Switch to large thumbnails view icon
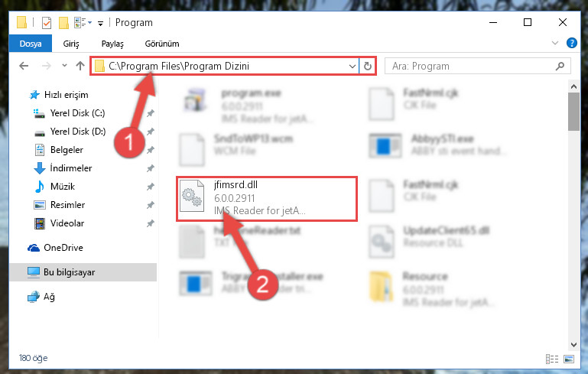The image size is (588, 374). point(569,359)
